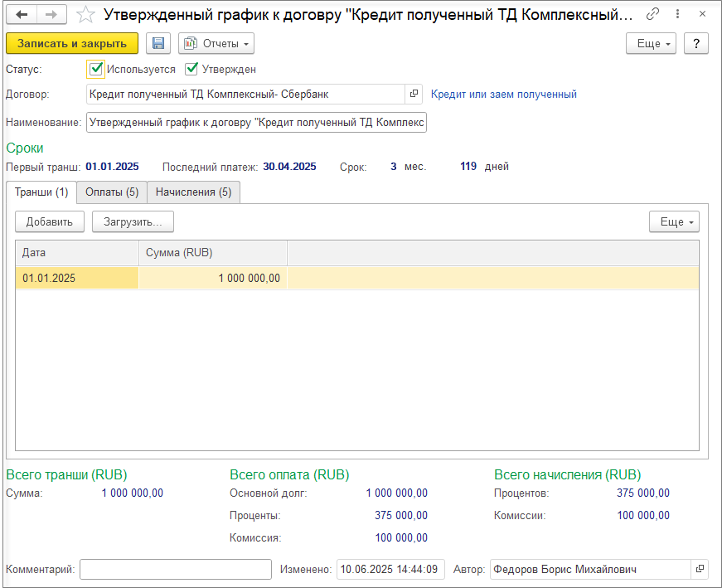The image size is (722, 588).
Task: Open the Еще menu above the table
Action: (x=674, y=221)
